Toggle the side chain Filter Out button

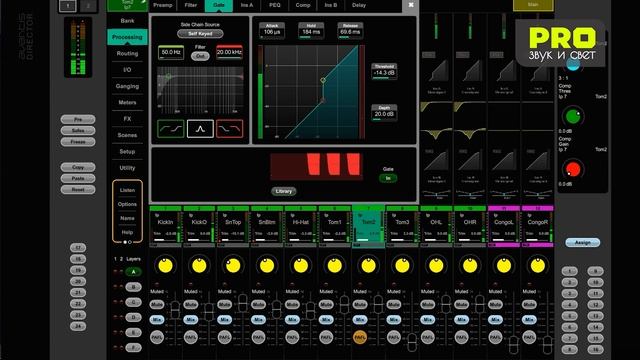pos(200,56)
